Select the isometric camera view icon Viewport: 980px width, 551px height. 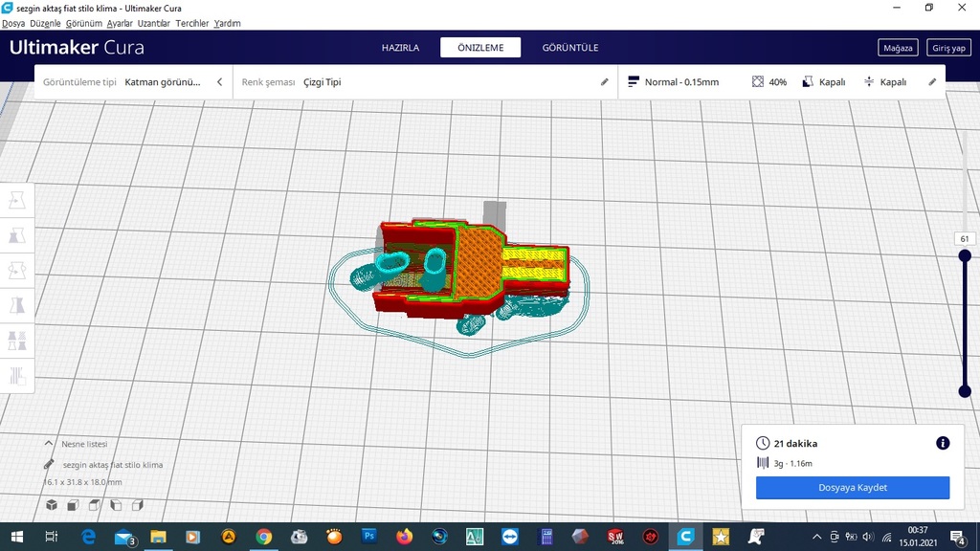coord(52,505)
